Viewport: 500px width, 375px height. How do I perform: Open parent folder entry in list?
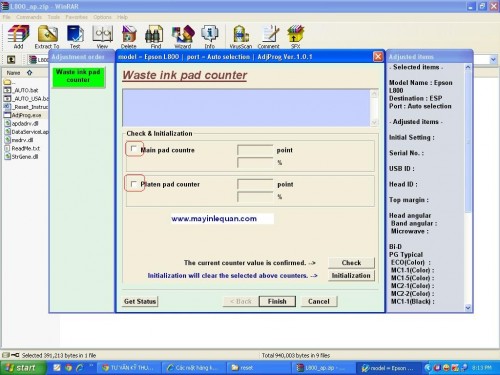pos(8,82)
